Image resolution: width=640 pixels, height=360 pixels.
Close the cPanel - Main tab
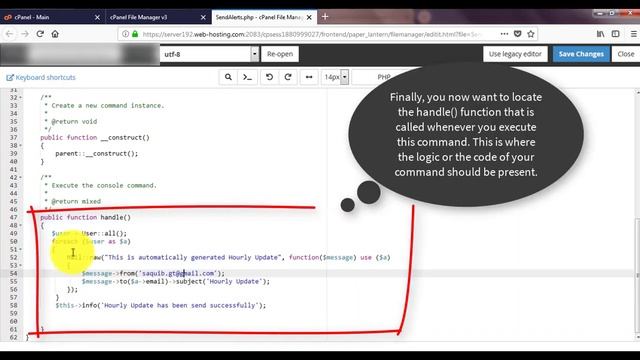point(97,17)
